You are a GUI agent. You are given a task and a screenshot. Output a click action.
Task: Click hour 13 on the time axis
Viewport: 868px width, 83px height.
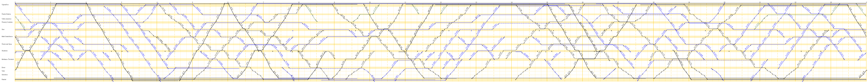[476, 2]
